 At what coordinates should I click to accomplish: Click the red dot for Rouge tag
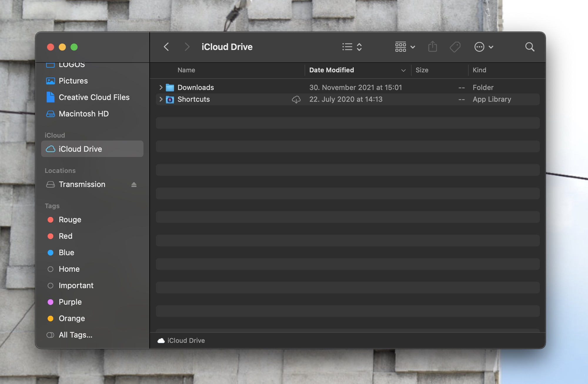point(51,220)
